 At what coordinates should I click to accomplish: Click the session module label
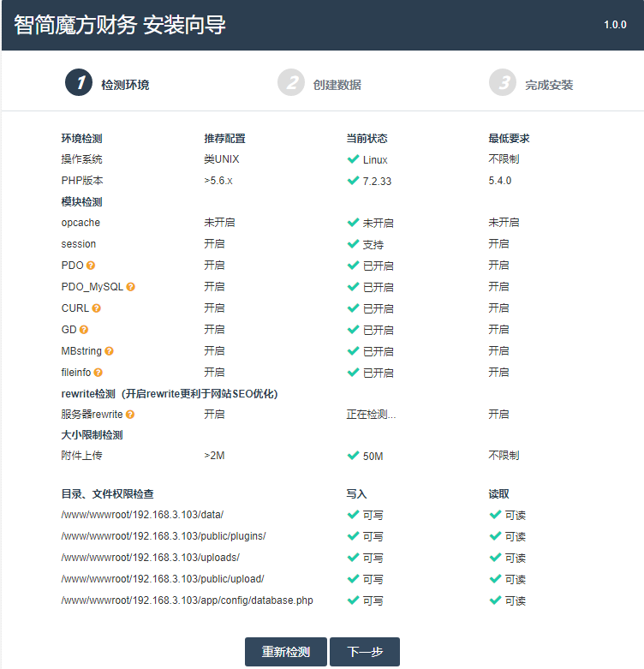pyautogui.click(x=79, y=244)
